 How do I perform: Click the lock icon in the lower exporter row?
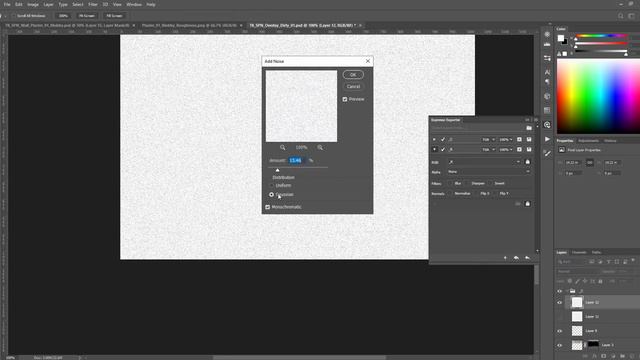[x=527, y=204]
